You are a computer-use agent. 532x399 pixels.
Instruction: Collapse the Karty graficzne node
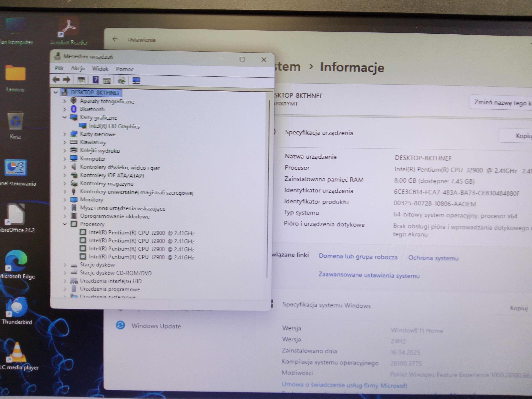[64, 117]
